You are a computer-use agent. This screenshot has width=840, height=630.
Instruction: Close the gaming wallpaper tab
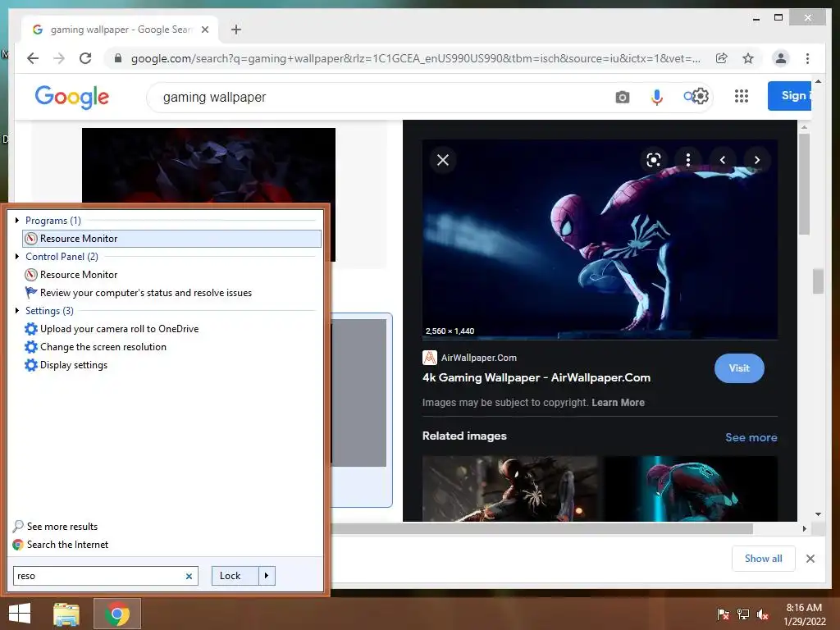coord(204,30)
